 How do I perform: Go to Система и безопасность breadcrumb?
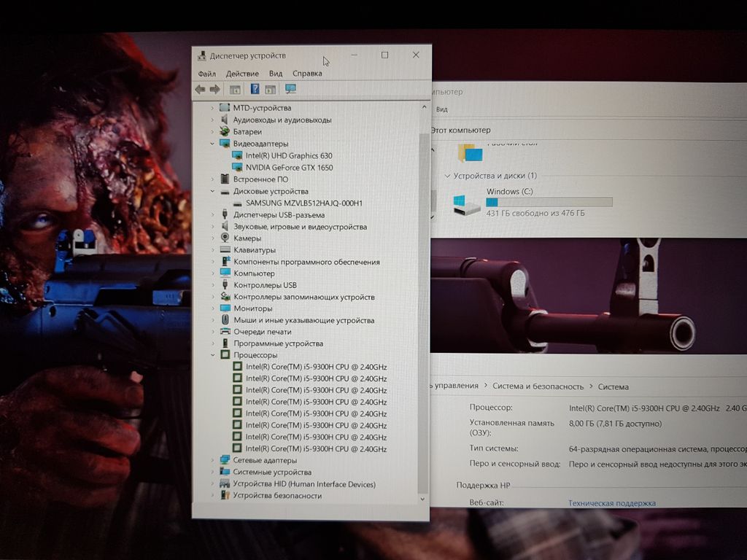538,386
